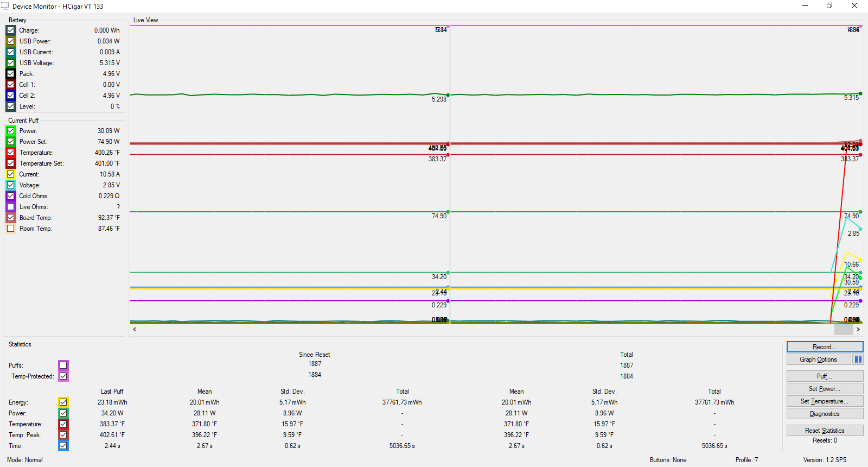Click the graph horizontal scrollbar thumb
Viewport: 868px width, 467px height.
click(x=844, y=330)
